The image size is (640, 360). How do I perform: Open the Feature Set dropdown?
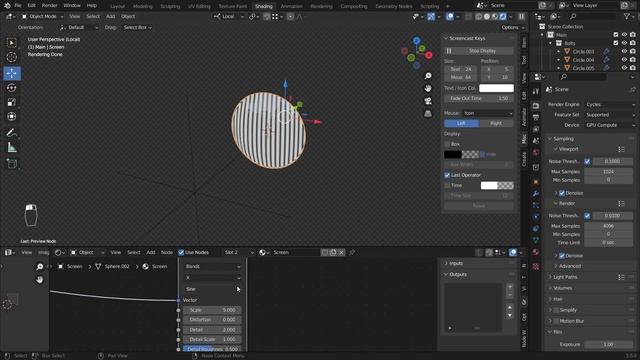pyautogui.click(x=610, y=115)
